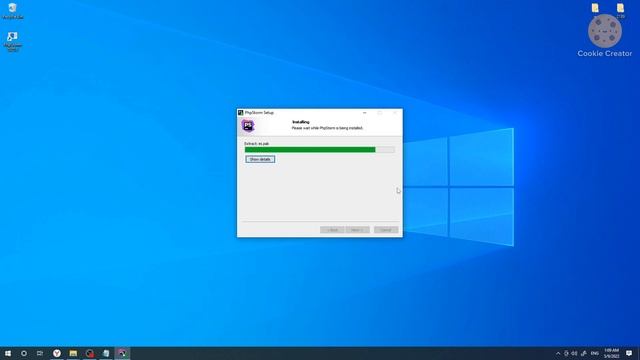This screenshot has height=360, width=640.
Task: Click the update/security tray icon next to the chevron
Action: coord(566,353)
